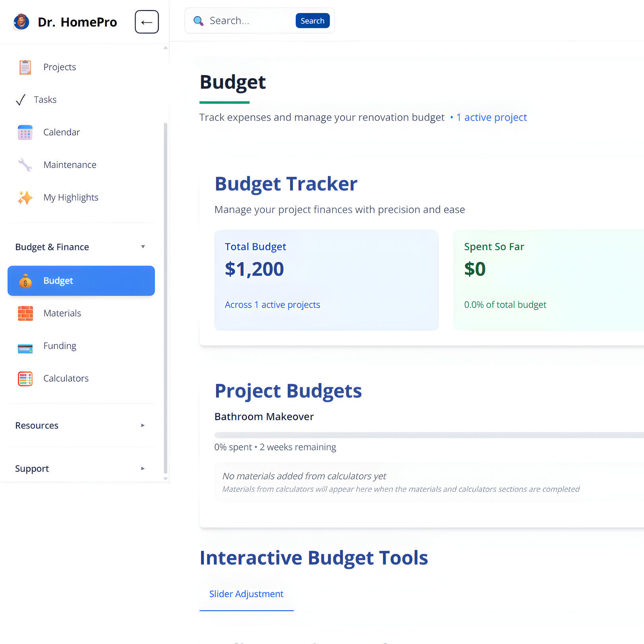This screenshot has height=644, width=644.
Task: Expand the Resources section
Action: click(x=143, y=425)
